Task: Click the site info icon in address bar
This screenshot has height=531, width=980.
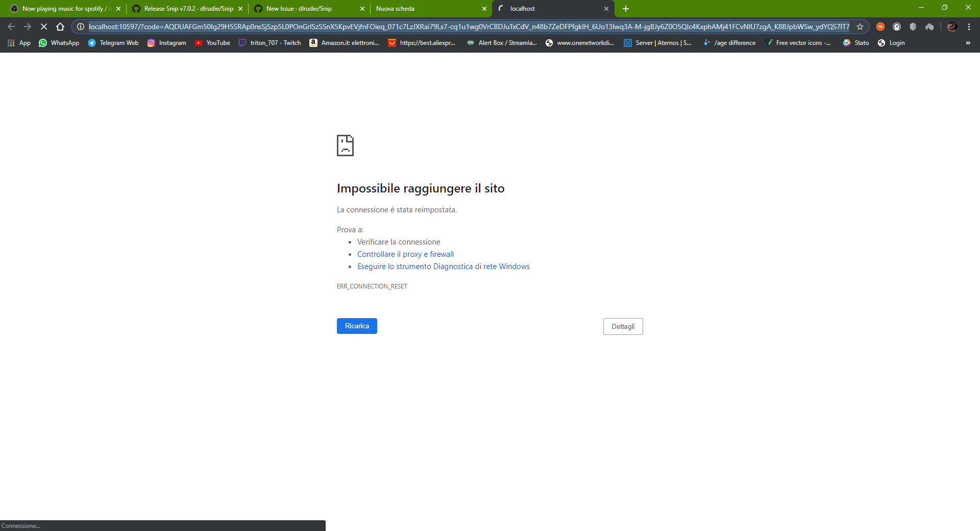Action: pos(80,27)
